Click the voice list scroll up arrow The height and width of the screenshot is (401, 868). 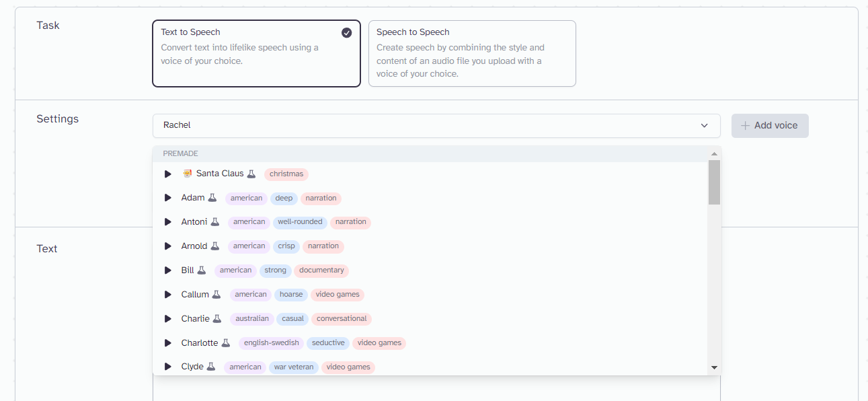pyautogui.click(x=714, y=154)
